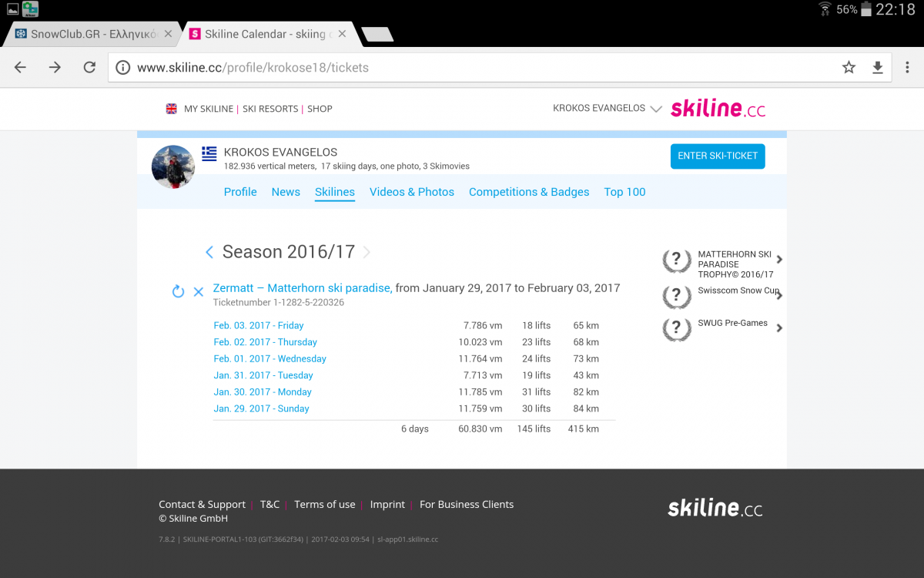
Task: Select the 60.830 vm total value
Action: (x=480, y=429)
